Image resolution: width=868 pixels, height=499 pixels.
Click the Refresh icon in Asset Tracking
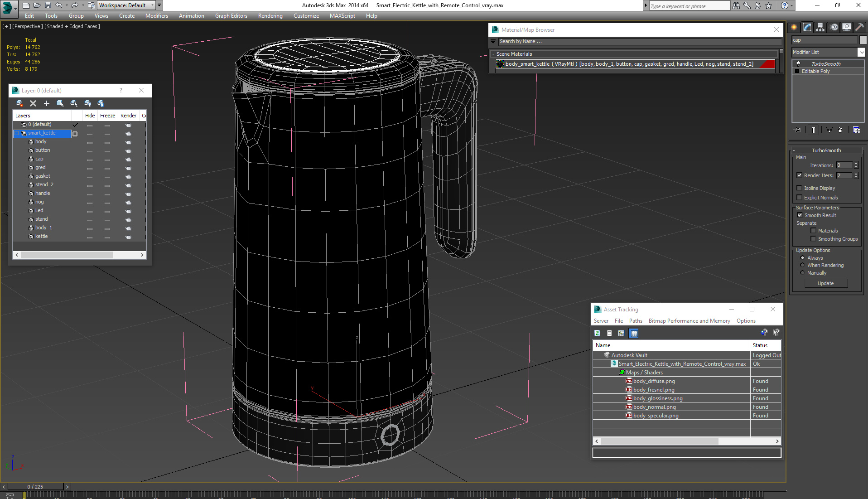pos(597,333)
